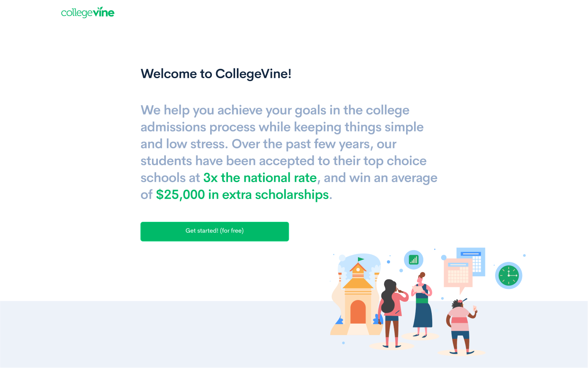588x368 pixels.
Task: Click the green bar chart icon
Action: click(x=414, y=260)
